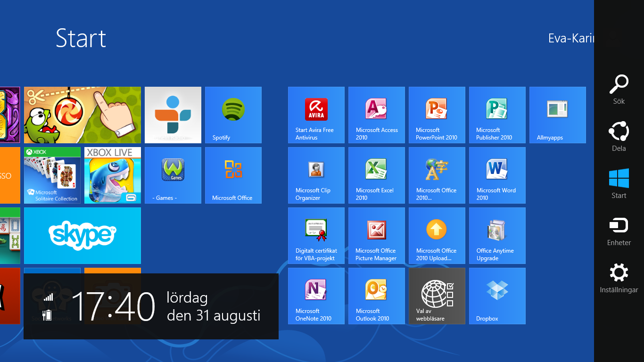The height and width of the screenshot is (362, 644).
Task: Open Microsoft Access 2010
Action: [377, 115]
